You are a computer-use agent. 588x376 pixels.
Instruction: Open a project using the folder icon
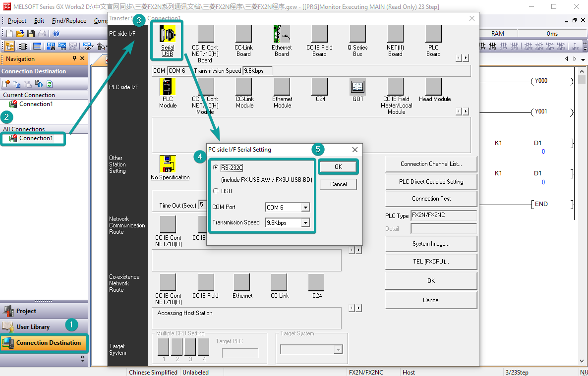(20, 34)
